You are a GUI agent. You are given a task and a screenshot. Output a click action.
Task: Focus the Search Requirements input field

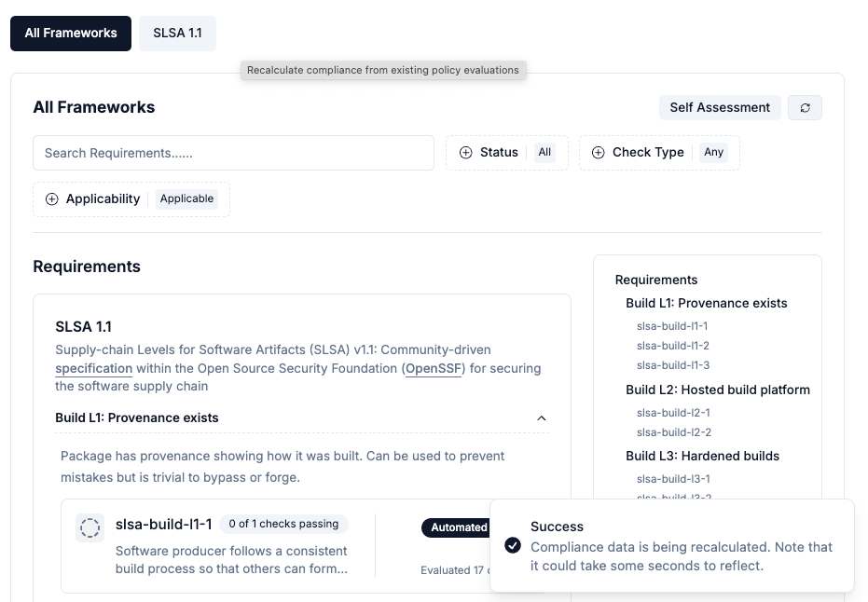[233, 153]
